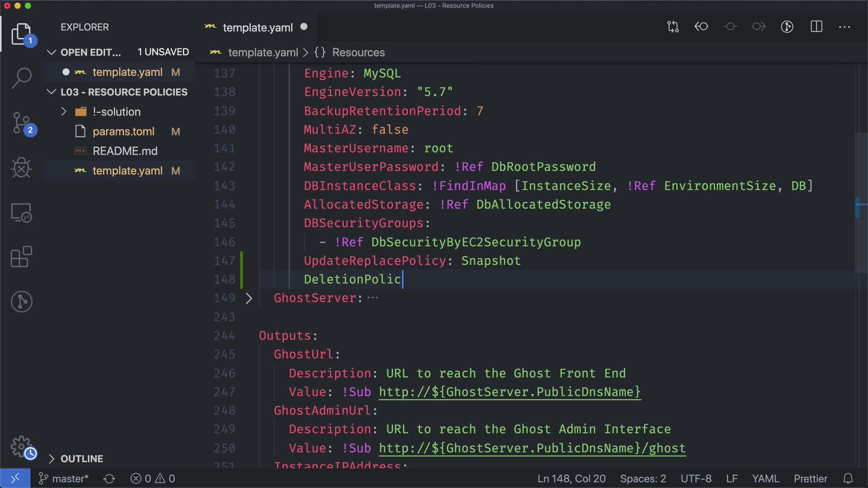868x488 pixels.
Task: Open the Run and Debug view
Action: pos(21,168)
